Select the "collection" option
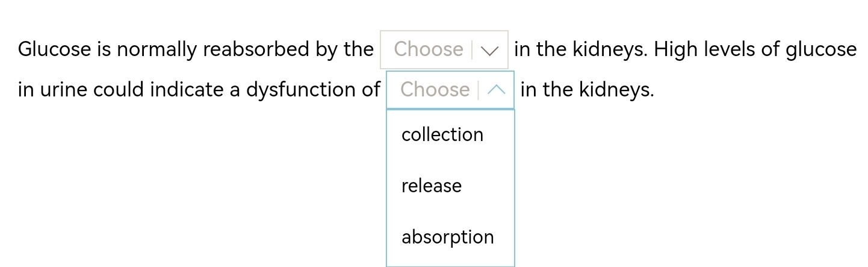Image resolution: width=868 pixels, height=267 pixels. (x=442, y=134)
